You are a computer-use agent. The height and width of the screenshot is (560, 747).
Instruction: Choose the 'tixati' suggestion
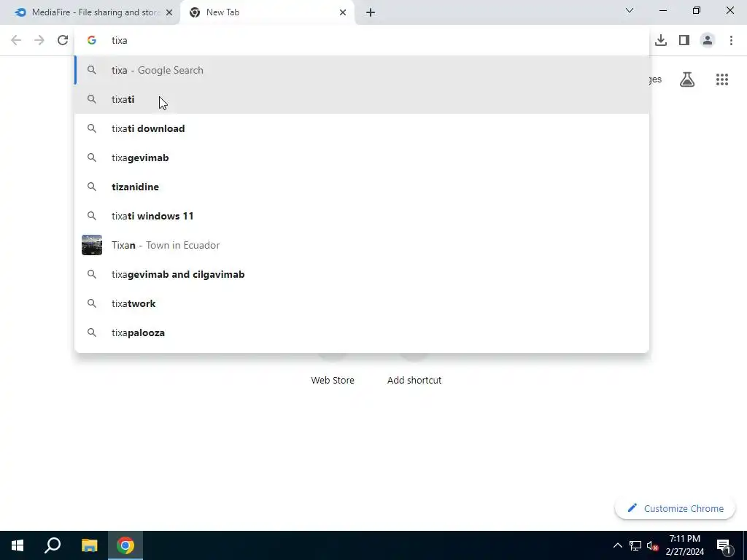[x=362, y=99]
